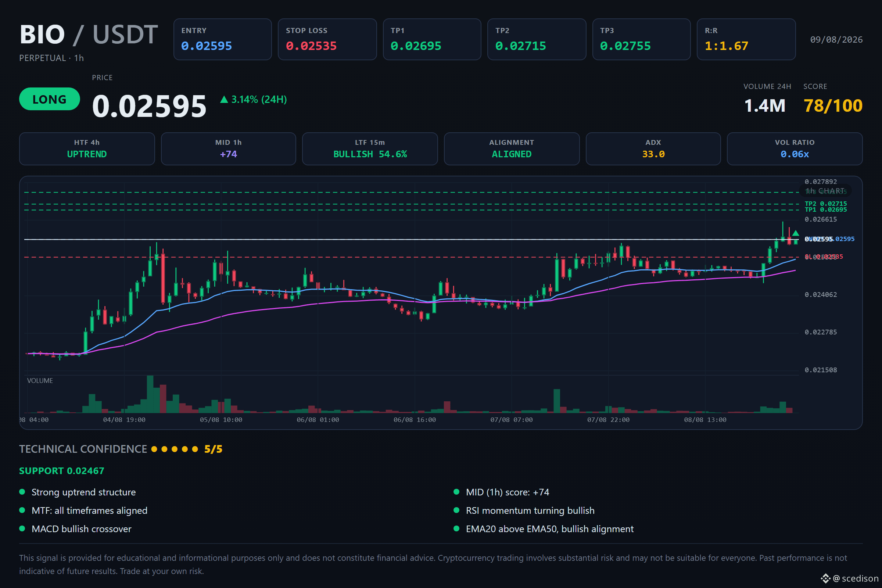
Task: Click the TP1 0.02695 chart line label
Action: (825, 209)
